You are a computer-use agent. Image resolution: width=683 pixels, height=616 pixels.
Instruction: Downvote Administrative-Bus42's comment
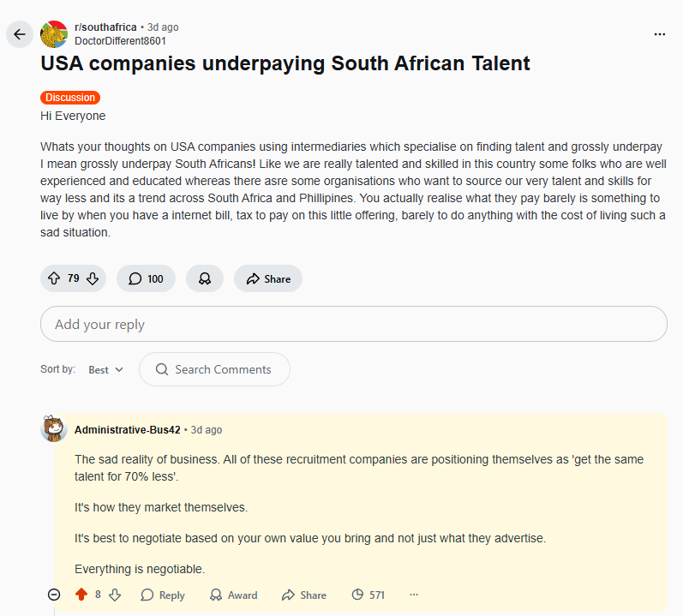[x=115, y=595]
